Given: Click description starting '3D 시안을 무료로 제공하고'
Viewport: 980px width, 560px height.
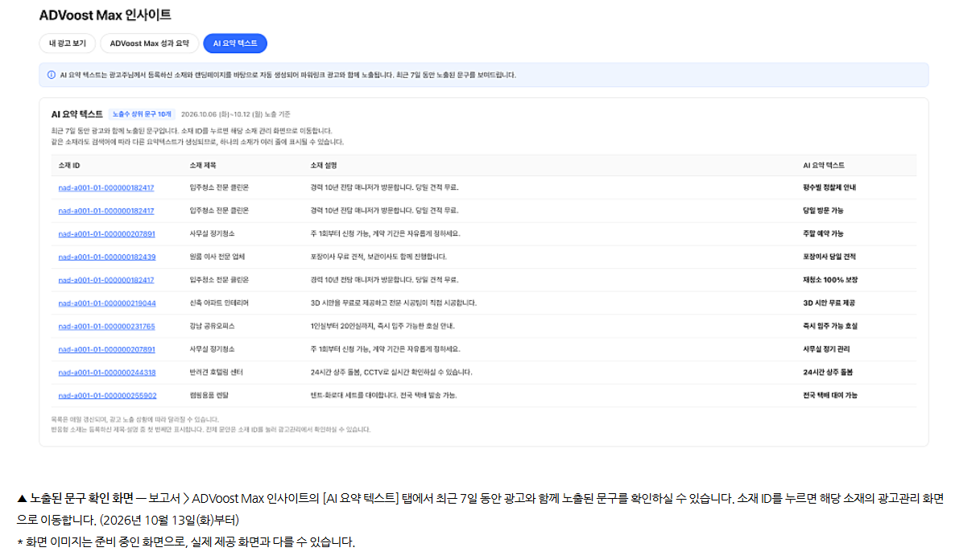Looking at the screenshot, I should [x=394, y=303].
